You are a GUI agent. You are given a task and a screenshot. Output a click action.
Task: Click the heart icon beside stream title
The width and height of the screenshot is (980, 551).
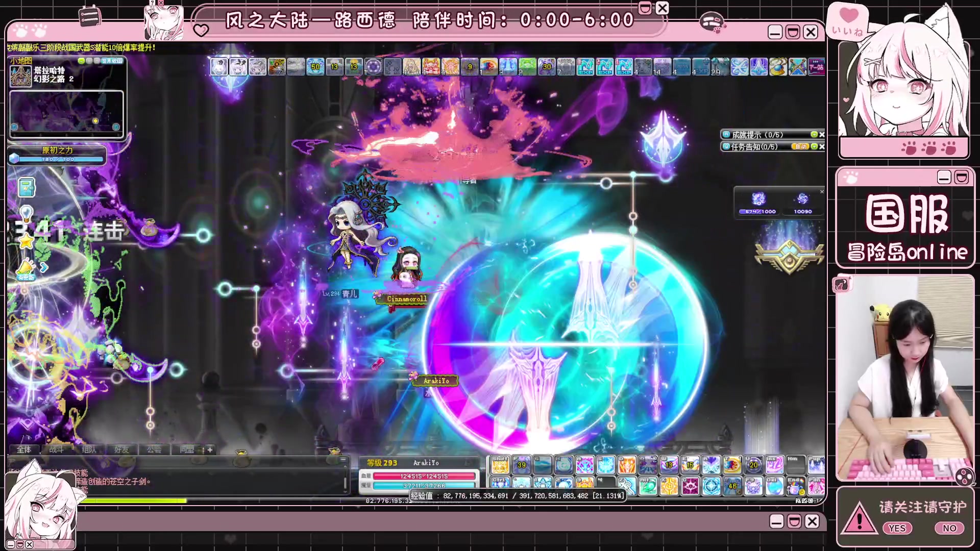pos(201,31)
